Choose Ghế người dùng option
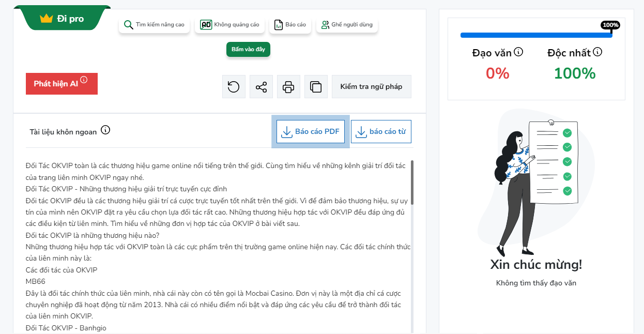 tap(347, 25)
